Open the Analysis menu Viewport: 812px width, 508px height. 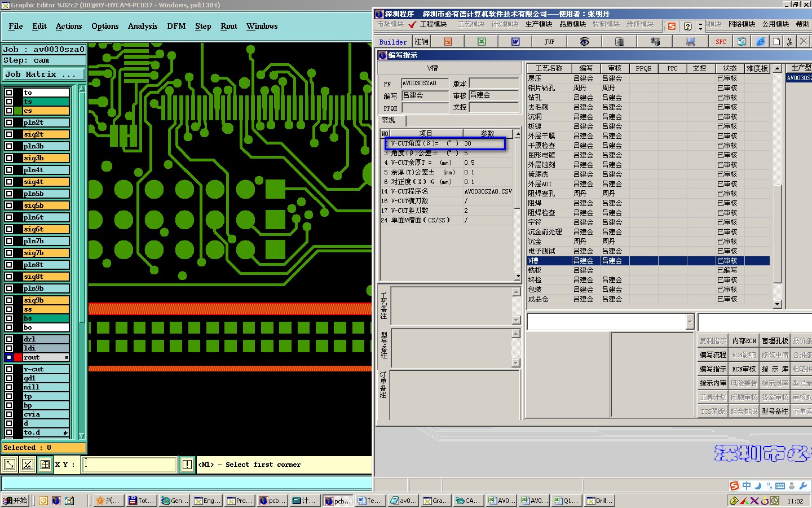tap(143, 27)
